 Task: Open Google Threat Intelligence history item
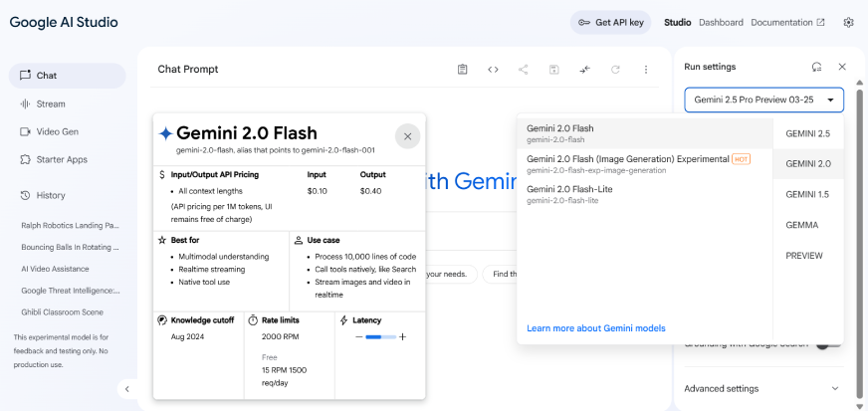(71, 291)
